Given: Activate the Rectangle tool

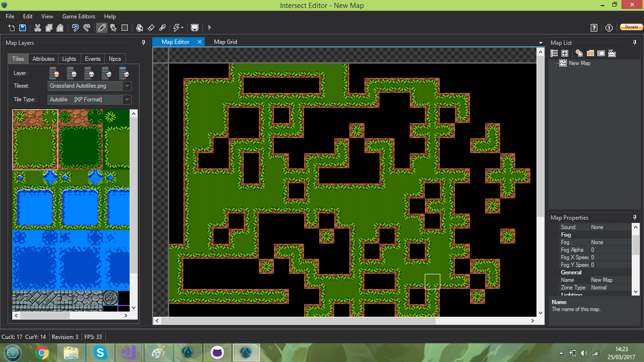Looking at the screenshot, I should tap(124, 28).
